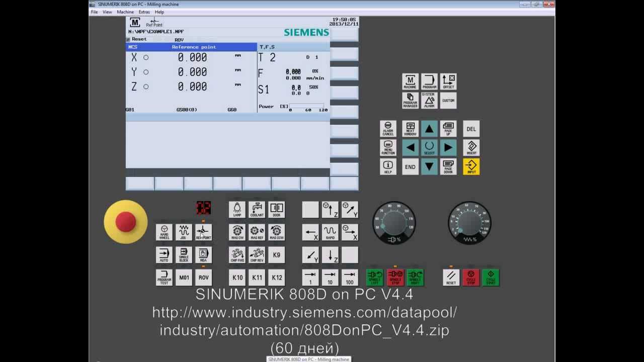
Task: Start the spindle left rotation
Action: coord(375,278)
